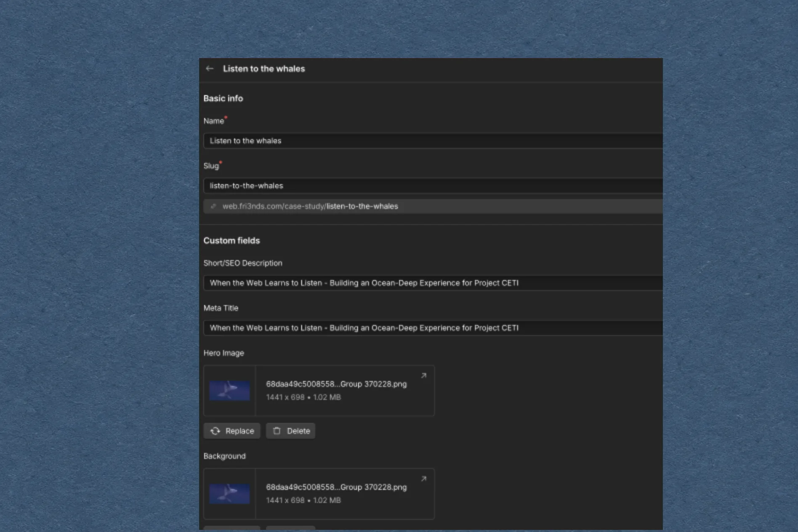Click the Background 1441 x 698 size text
Viewport: 798px width, 532px height.
point(303,500)
